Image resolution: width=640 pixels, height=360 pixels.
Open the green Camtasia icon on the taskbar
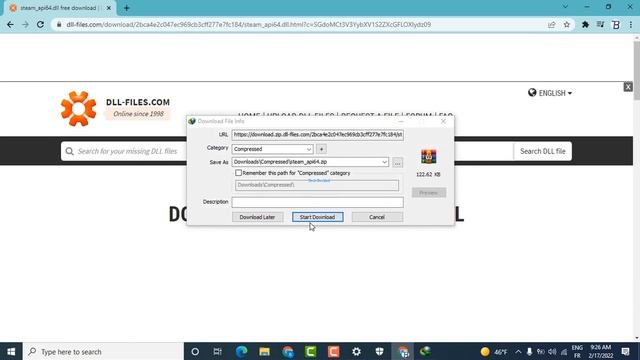click(311, 351)
